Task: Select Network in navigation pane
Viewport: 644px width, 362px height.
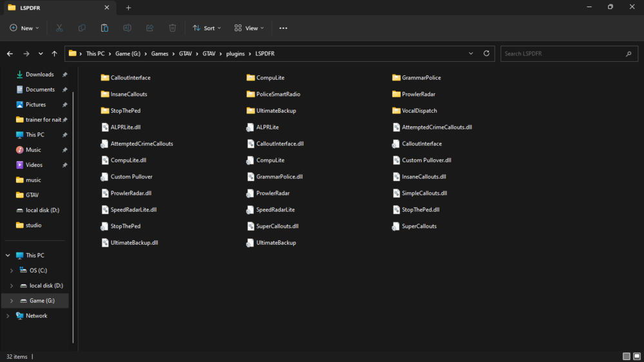Action: [x=32, y=316]
